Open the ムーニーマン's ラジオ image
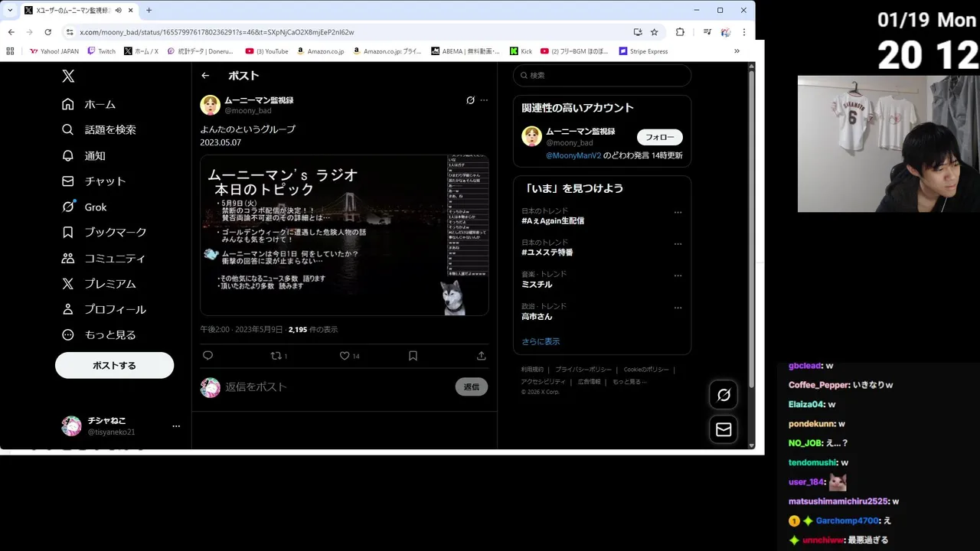 point(345,235)
